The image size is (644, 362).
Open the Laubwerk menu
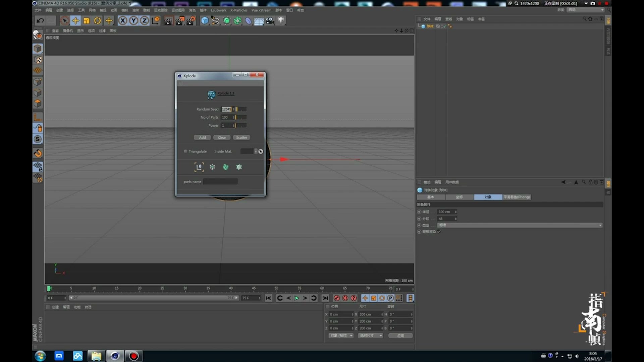[x=219, y=10]
